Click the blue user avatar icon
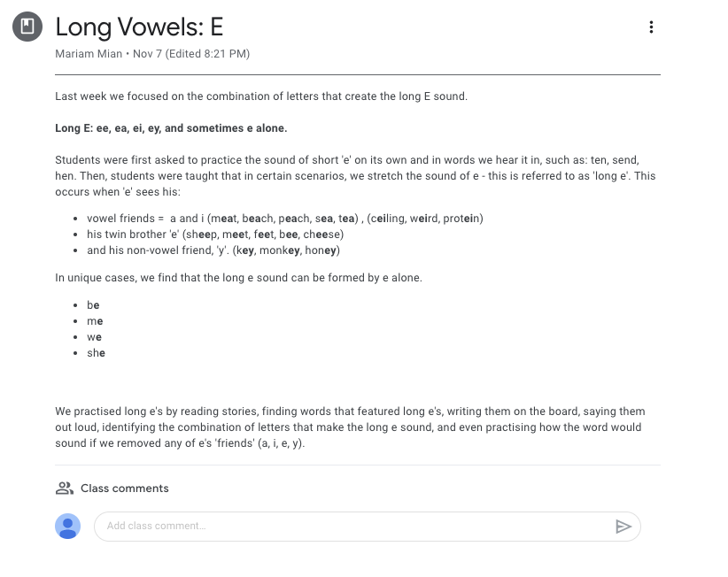The image size is (728, 577). (x=68, y=527)
